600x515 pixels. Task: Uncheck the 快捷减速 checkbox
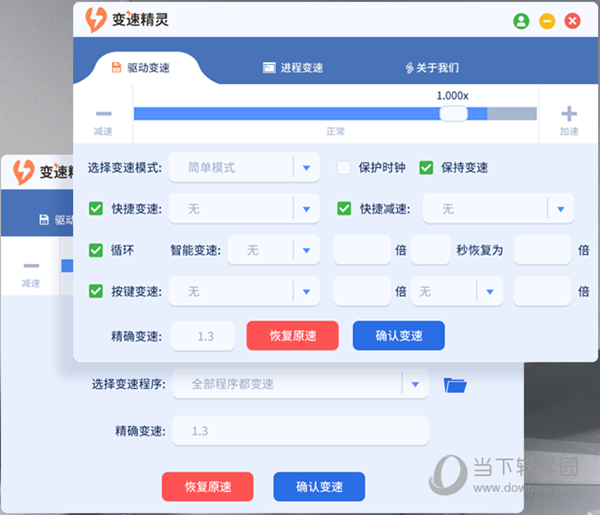[x=344, y=209]
